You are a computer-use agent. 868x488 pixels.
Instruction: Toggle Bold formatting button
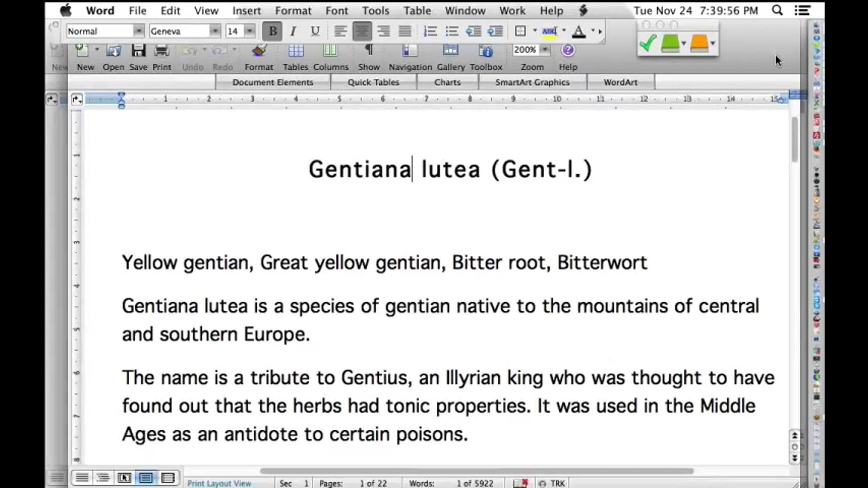point(273,31)
